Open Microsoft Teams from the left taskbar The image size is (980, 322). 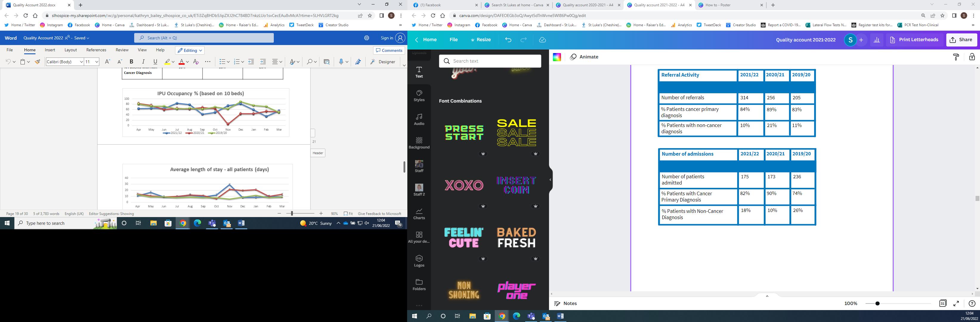point(212,223)
